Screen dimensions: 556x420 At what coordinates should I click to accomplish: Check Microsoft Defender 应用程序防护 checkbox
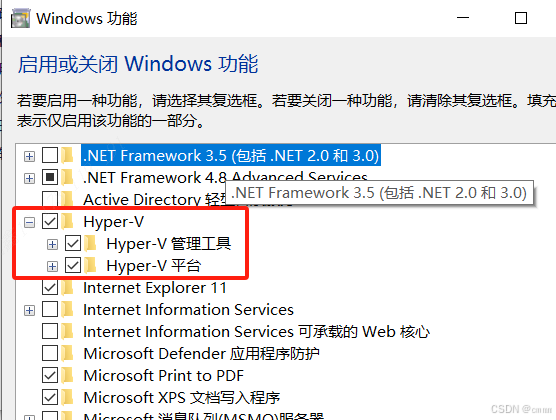[50, 354]
